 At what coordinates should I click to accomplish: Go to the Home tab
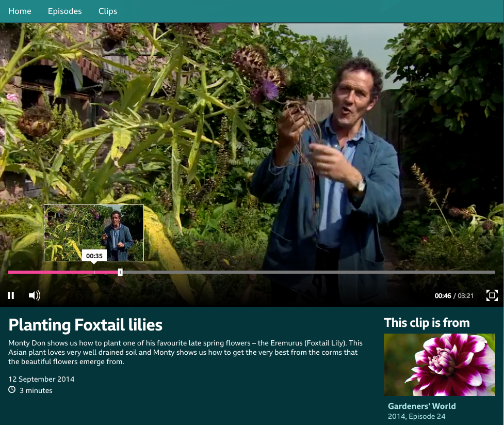tap(20, 11)
